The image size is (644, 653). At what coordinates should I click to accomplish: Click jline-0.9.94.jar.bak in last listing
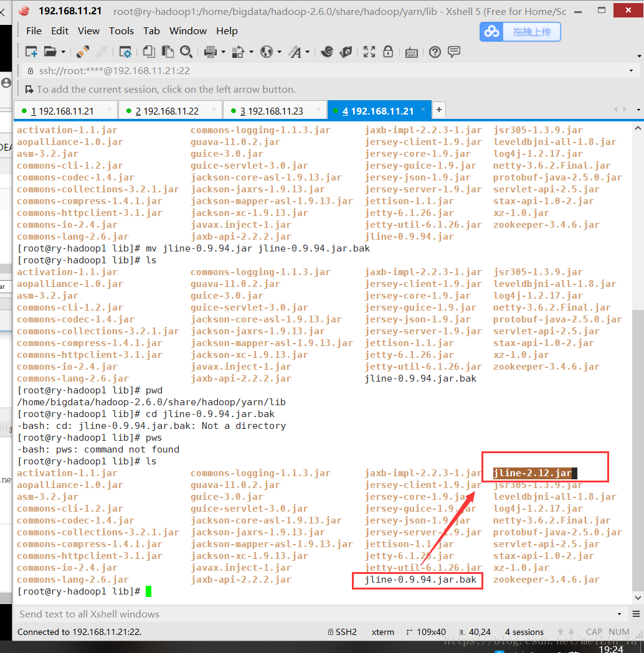point(420,580)
